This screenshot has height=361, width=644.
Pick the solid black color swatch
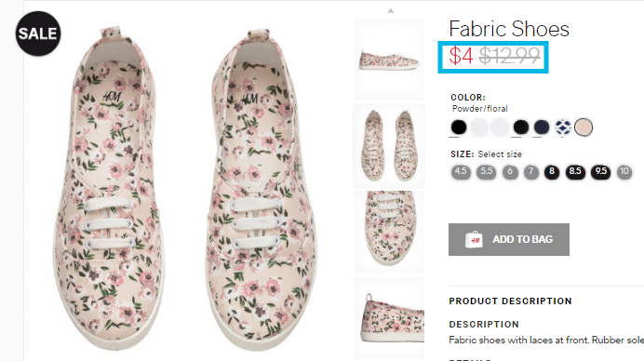[459, 127]
